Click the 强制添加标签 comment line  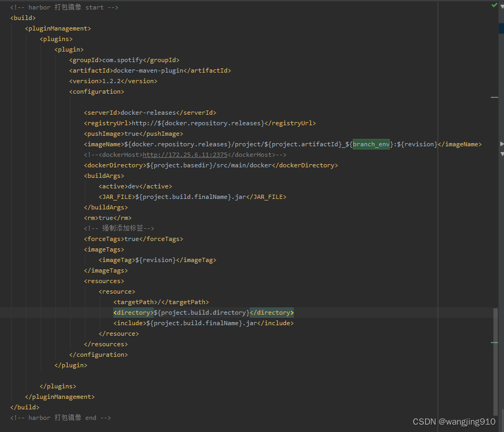(119, 228)
